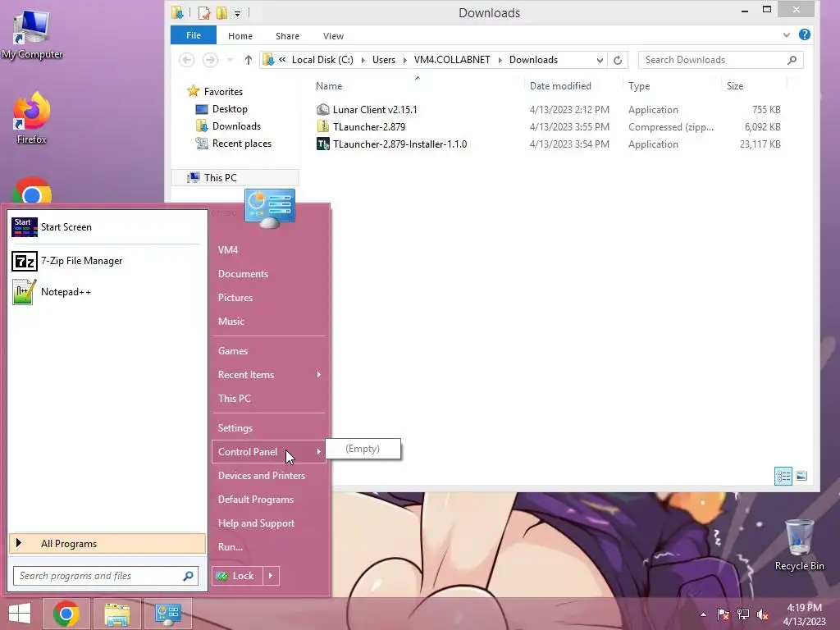Open Customize Quick Access Toolbar dropdown
Image resolution: width=840 pixels, height=630 pixels.
(237, 14)
